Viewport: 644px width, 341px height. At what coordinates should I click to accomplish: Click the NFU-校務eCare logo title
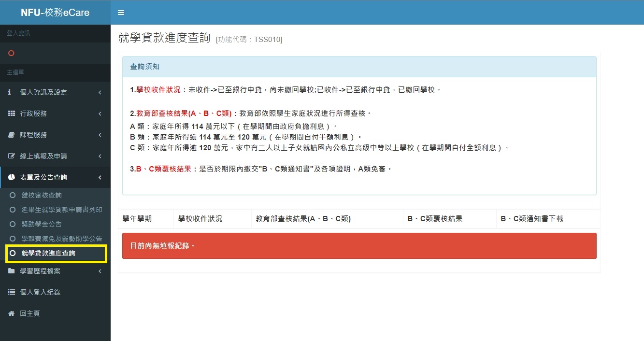(x=55, y=13)
